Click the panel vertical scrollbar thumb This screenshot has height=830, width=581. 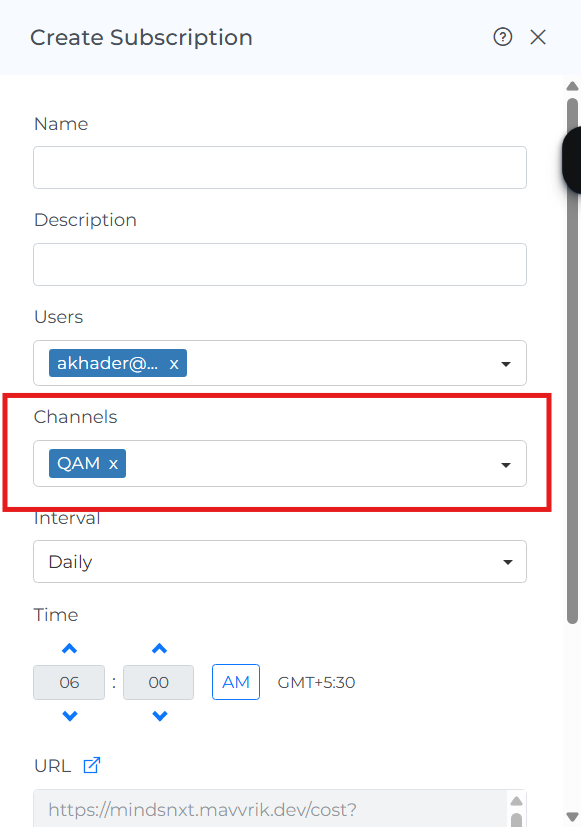click(x=572, y=361)
